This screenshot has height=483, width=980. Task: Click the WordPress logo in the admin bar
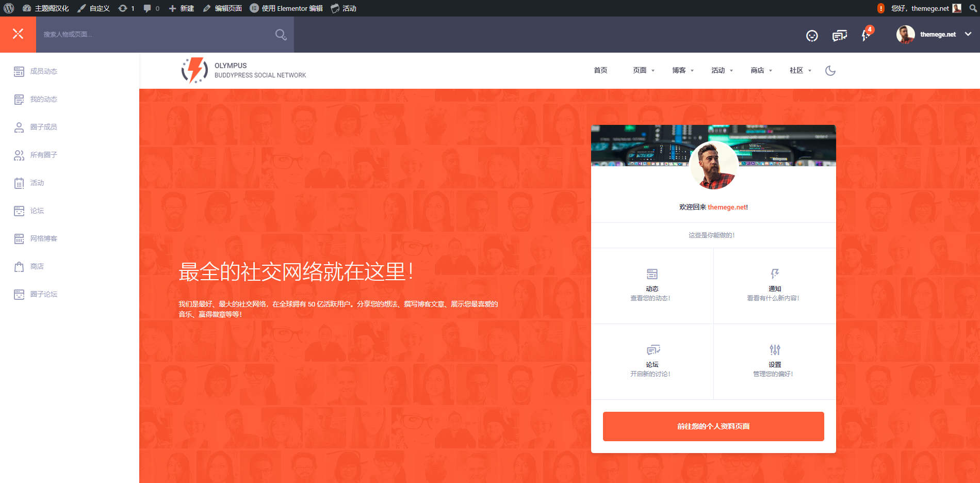coord(9,8)
